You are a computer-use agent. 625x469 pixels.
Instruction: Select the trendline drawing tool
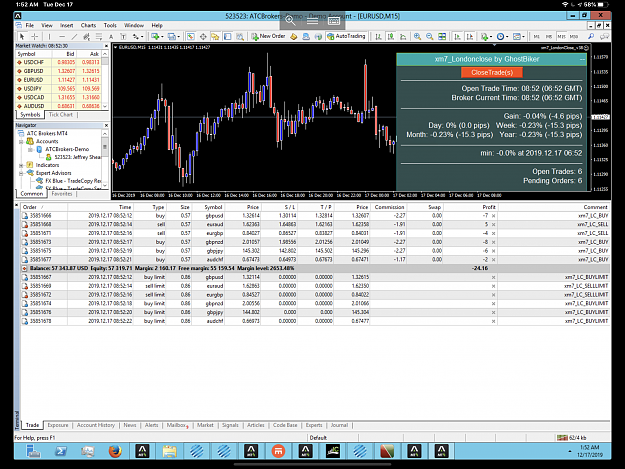(x=74, y=37)
